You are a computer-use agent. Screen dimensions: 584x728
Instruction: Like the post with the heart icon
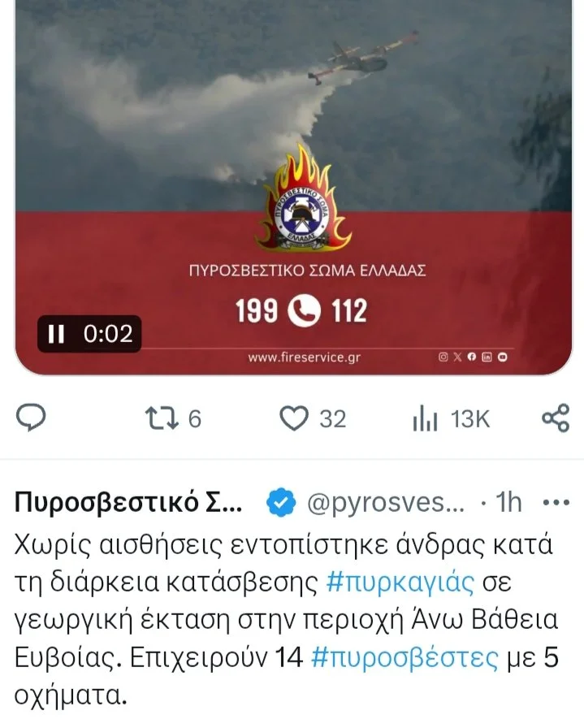tap(294, 418)
